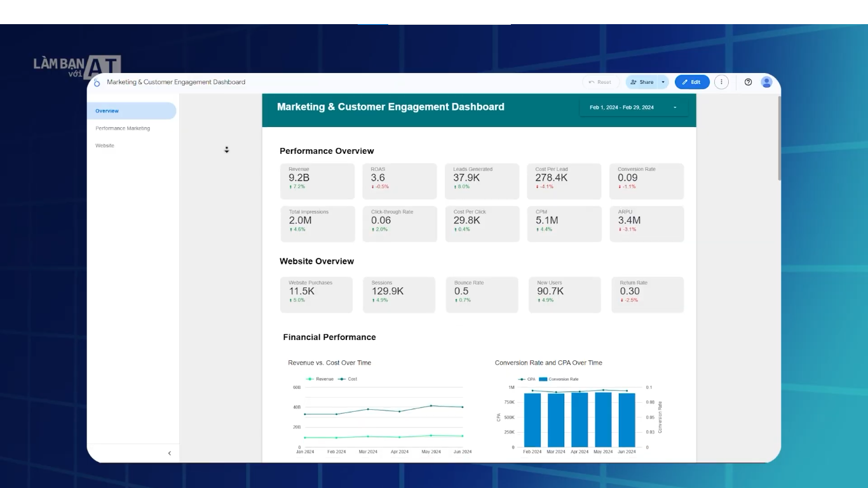Expand the Share dropdown arrow

[x=663, y=82]
